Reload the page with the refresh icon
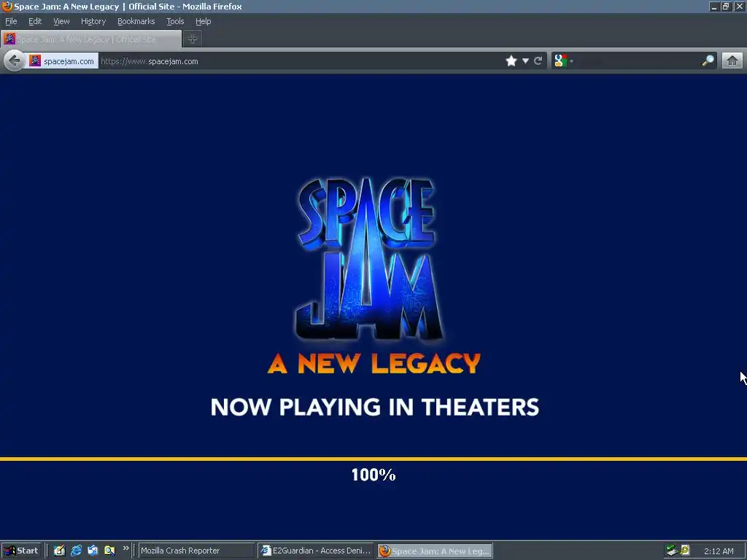The image size is (747, 560). [538, 61]
